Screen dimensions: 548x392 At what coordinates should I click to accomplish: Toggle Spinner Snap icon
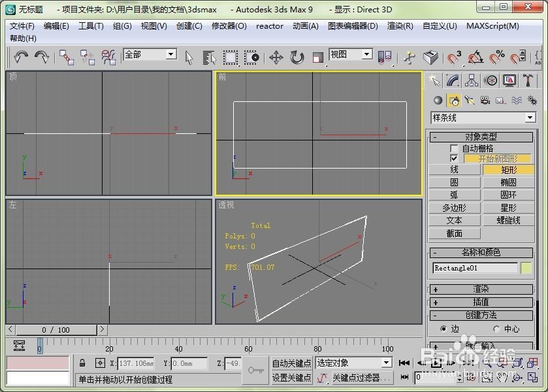(x=517, y=57)
